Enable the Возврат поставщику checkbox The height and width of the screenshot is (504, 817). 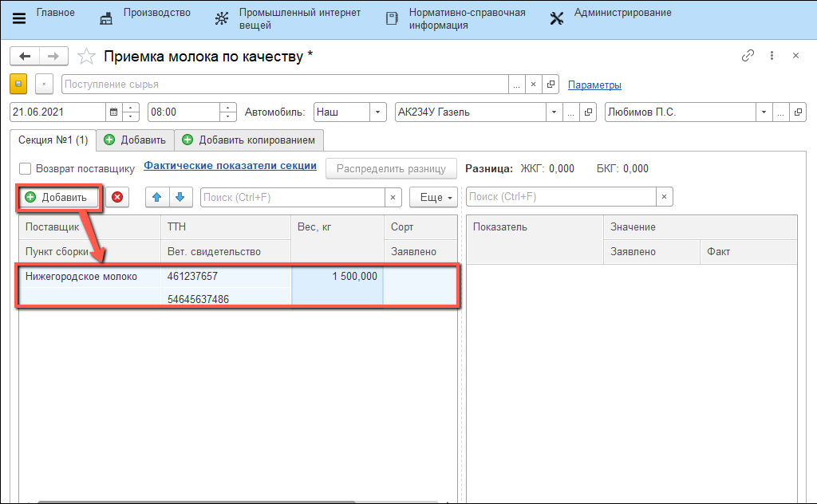click(26, 169)
